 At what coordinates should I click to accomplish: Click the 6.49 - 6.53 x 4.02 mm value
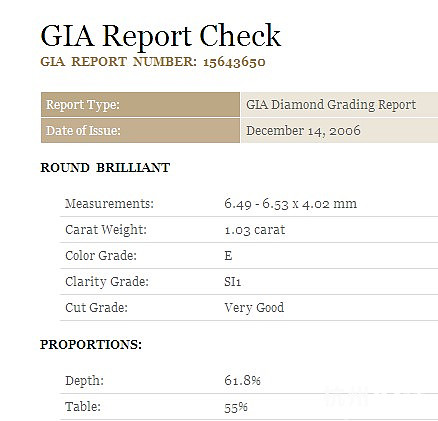[290, 203]
